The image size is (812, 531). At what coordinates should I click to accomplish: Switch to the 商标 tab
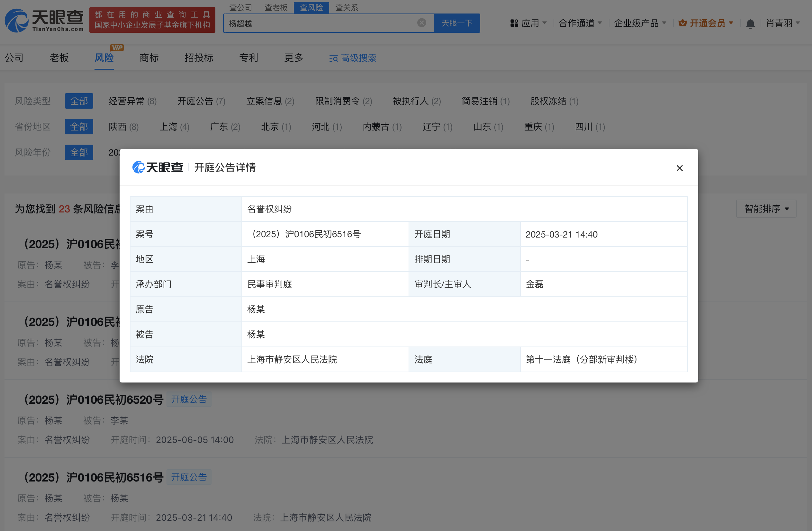click(x=149, y=58)
